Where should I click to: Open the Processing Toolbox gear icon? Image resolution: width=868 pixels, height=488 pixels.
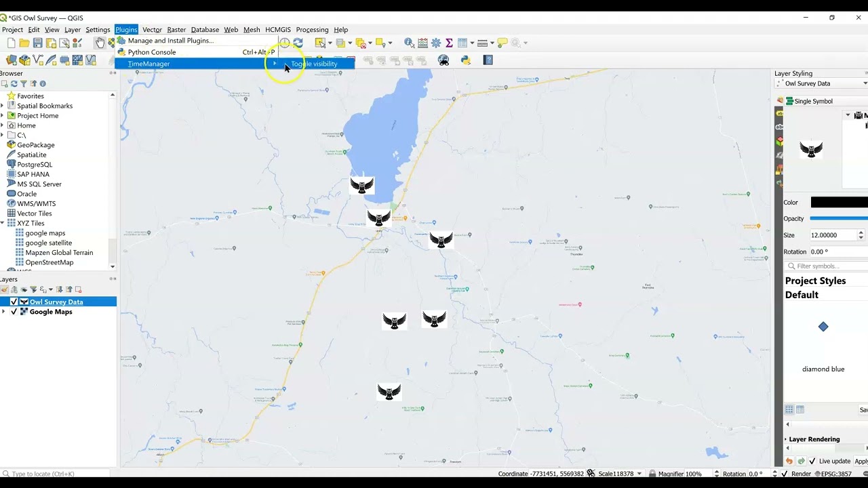point(436,43)
